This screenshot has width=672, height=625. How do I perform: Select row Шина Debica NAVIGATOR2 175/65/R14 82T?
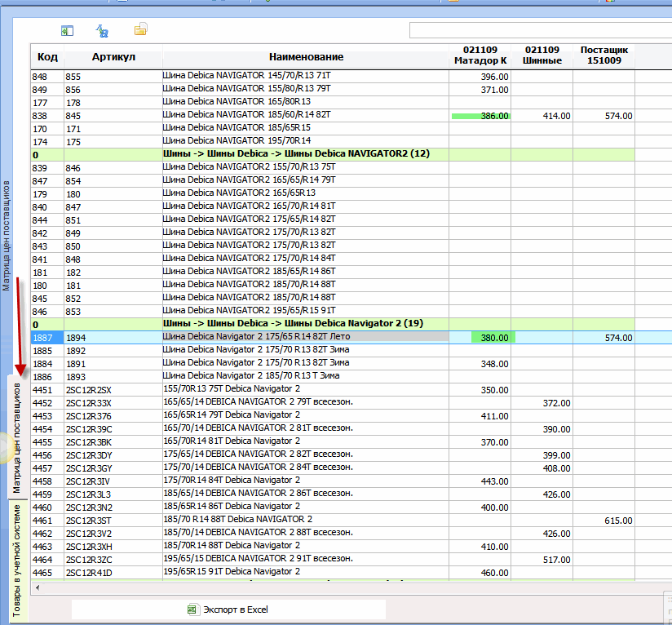tap(333, 220)
